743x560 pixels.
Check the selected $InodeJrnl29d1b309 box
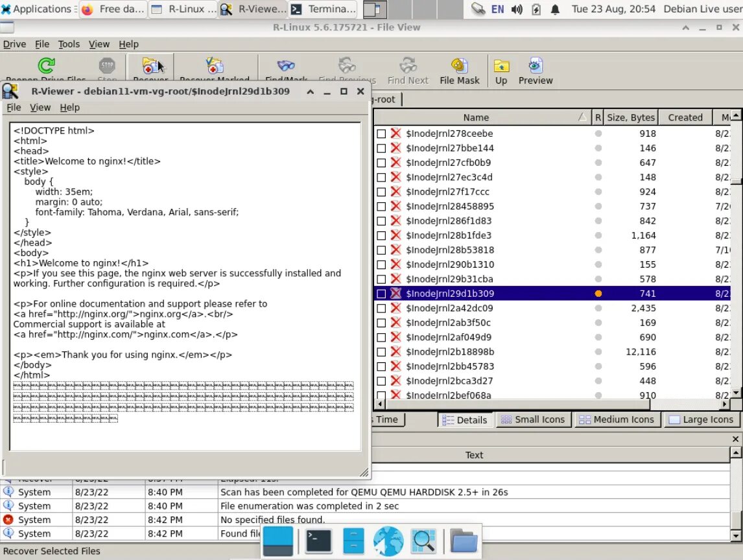click(381, 294)
